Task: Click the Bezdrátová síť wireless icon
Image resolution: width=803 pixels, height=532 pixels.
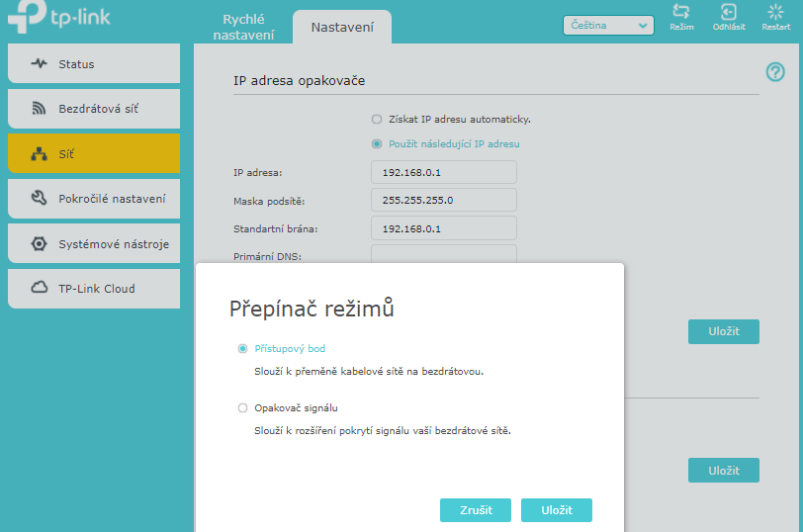Action: click(40, 109)
